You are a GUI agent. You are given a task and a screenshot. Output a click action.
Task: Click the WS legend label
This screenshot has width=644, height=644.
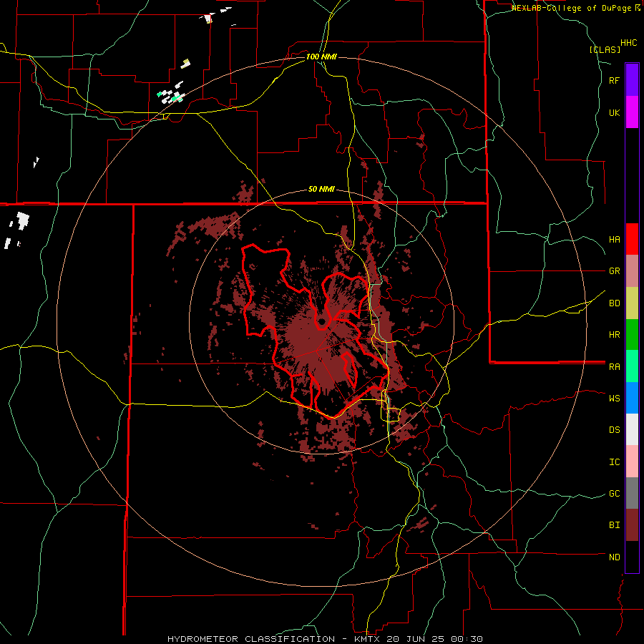pos(615,398)
